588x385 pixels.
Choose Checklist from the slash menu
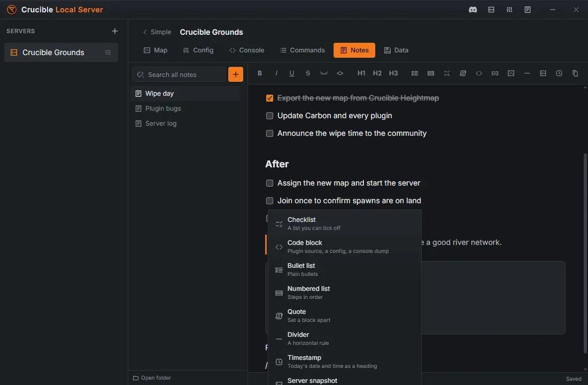(x=345, y=224)
